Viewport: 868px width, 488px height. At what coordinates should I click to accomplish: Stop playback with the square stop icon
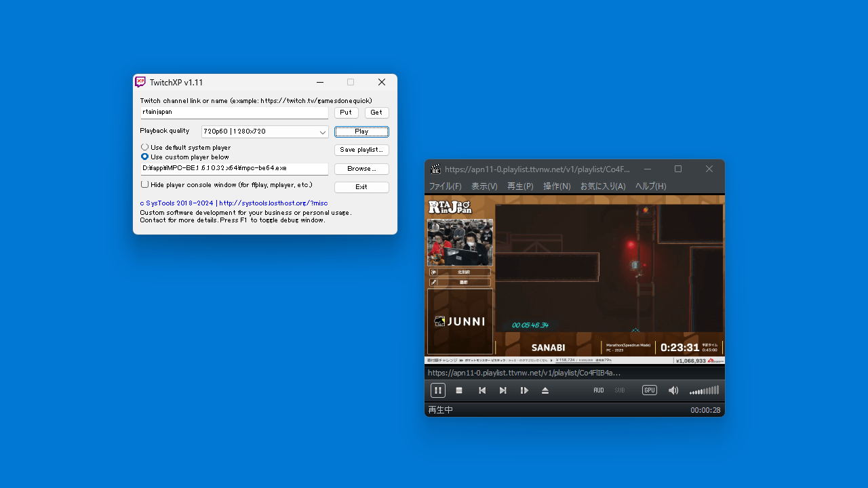[x=459, y=390]
